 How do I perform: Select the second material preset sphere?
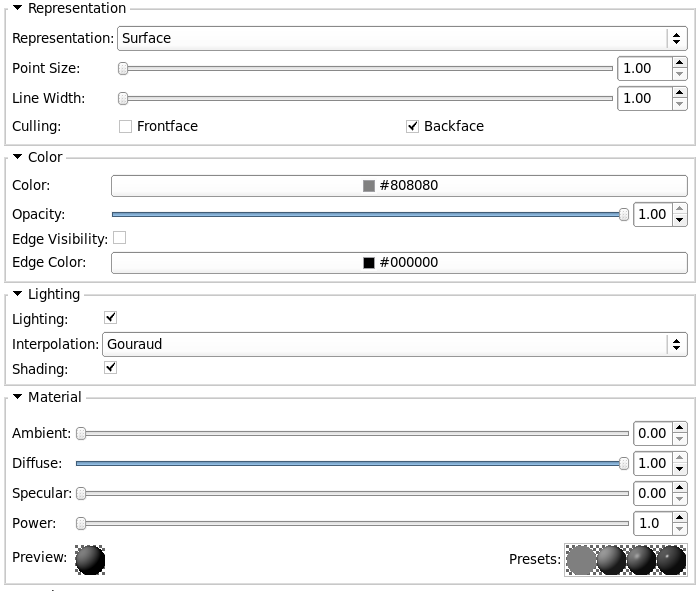[x=611, y=559]
